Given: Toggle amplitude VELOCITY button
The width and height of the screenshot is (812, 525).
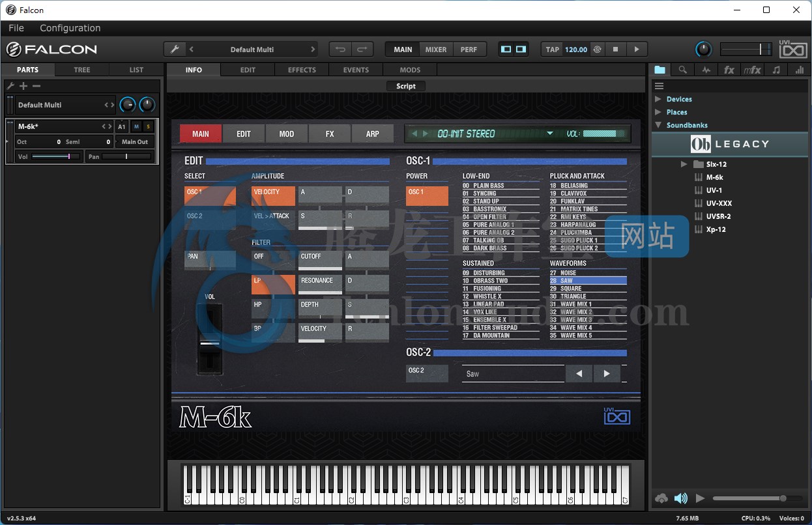Looking at the screenshot, I should (273, 196).
